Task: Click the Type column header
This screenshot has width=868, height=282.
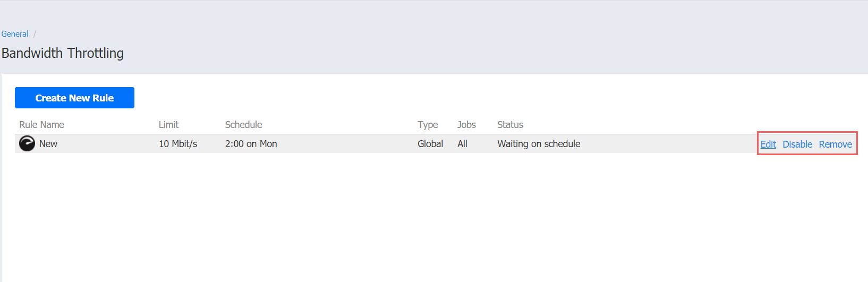Action: tap(428, 125)
